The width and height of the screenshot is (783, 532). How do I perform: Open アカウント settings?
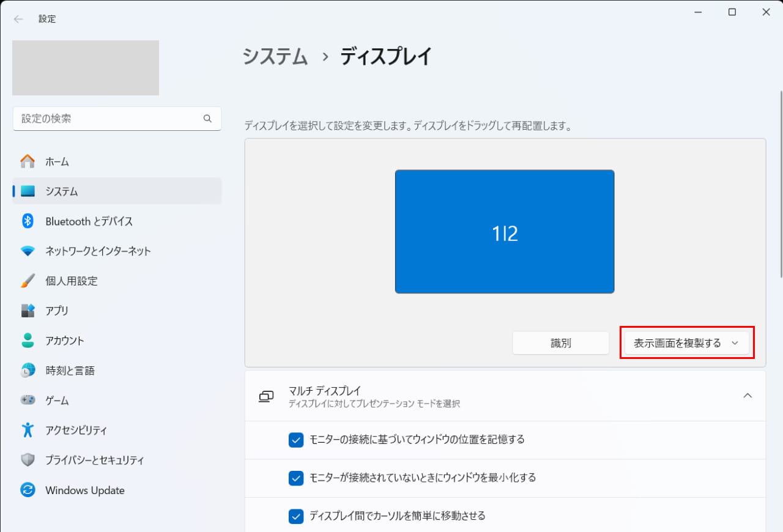[117, 341]
